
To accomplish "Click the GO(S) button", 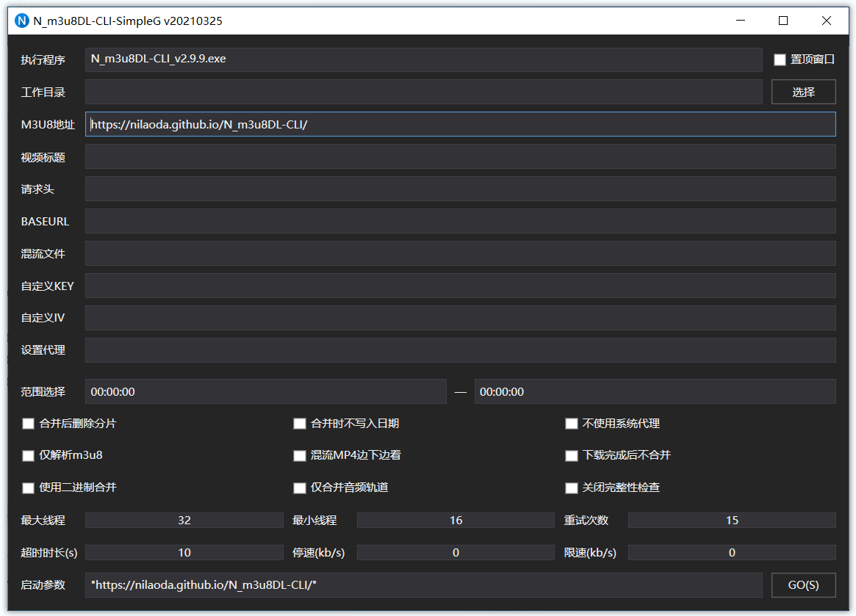I will 803,585.
